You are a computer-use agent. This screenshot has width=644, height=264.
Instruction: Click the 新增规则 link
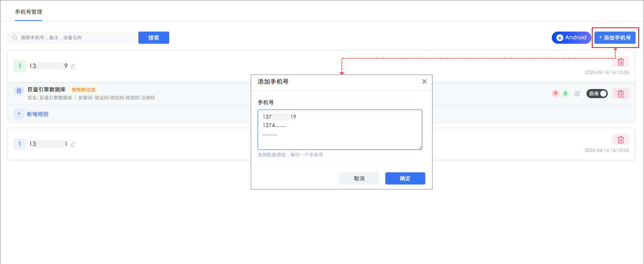coord(37,114)
